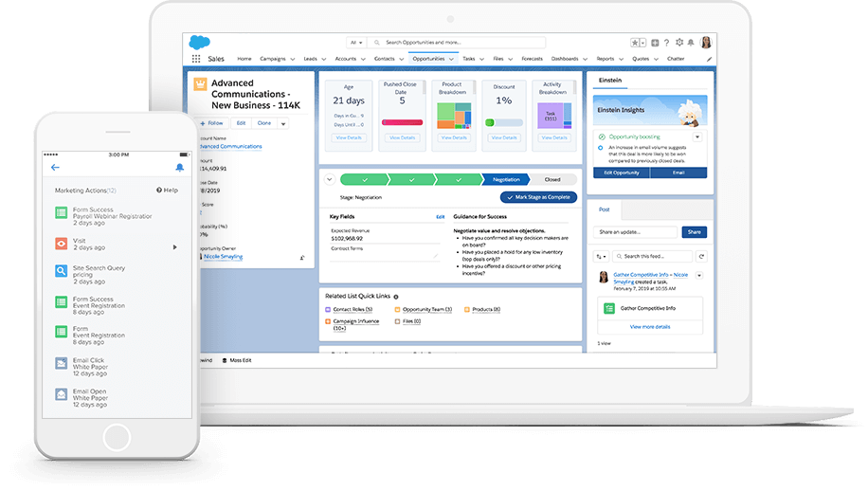The height and width of the screenshot is (491, 868).
Task: Open the Home tab
Action: 244,59
